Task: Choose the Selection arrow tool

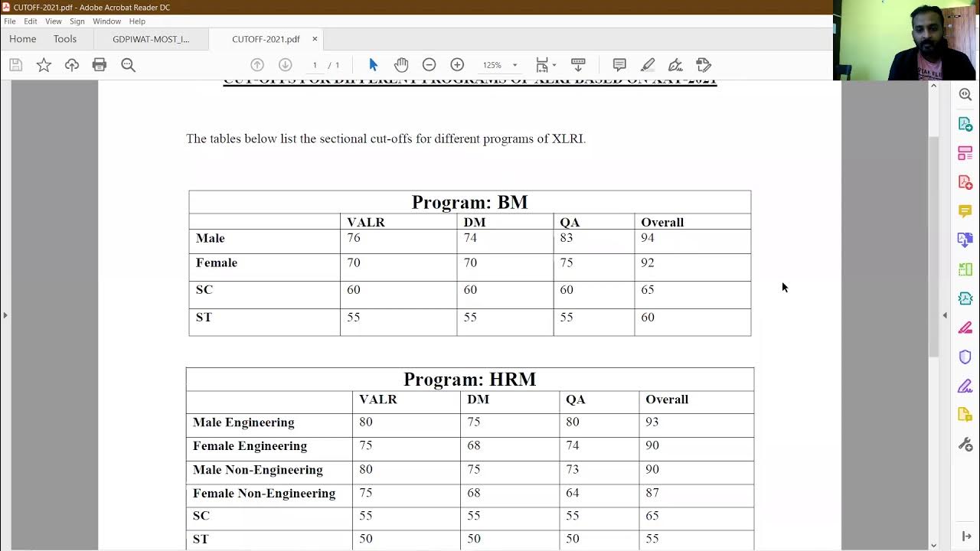Action: click(x=374, y=65)
